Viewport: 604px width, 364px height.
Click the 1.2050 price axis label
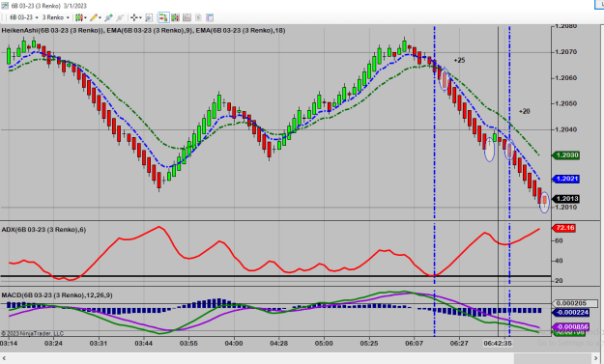pos(566,103)
